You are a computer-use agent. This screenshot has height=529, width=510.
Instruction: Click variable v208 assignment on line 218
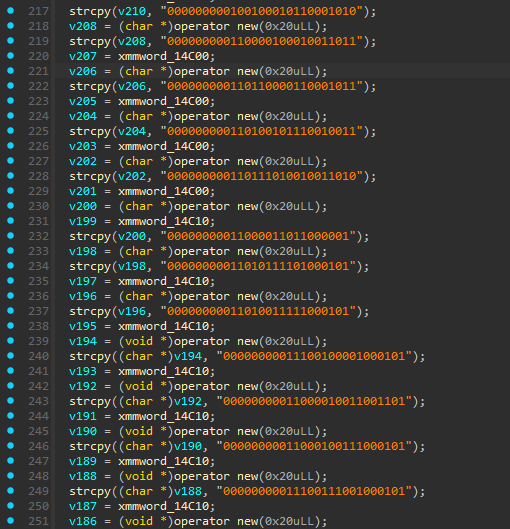pos(83,26)
